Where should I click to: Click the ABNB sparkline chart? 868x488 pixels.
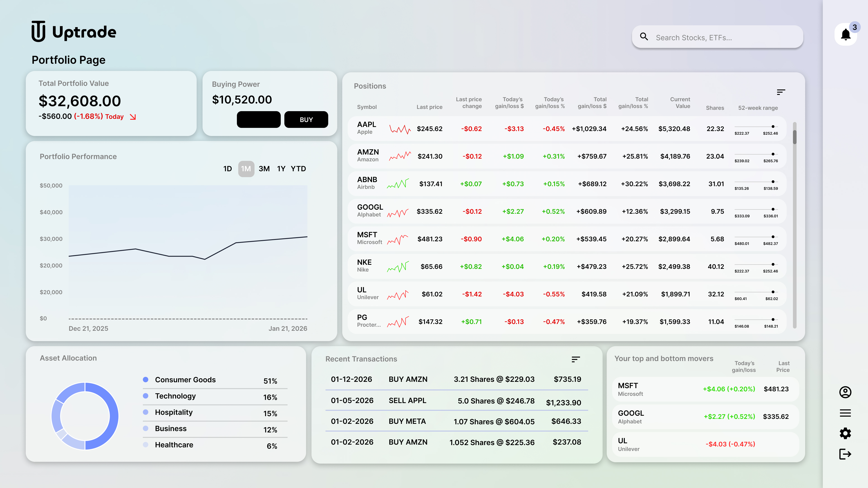coord(398,183)
